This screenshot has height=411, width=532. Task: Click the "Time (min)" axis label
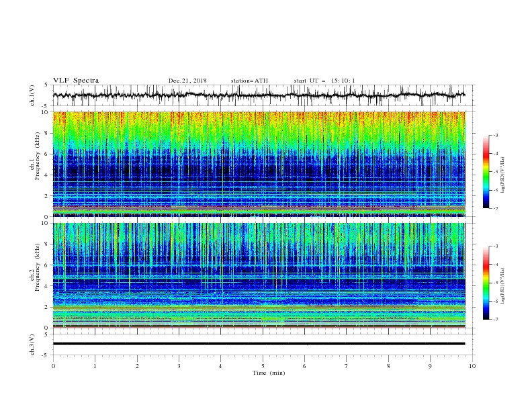point(269,373)
